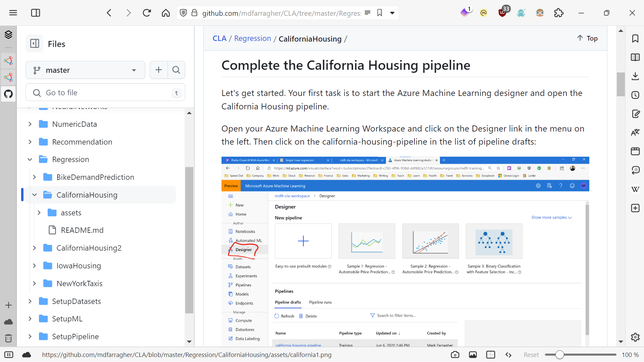This screenshot has height=362, width=644.
Task: Expand the assets folder
Action: (x=39, y=213)
